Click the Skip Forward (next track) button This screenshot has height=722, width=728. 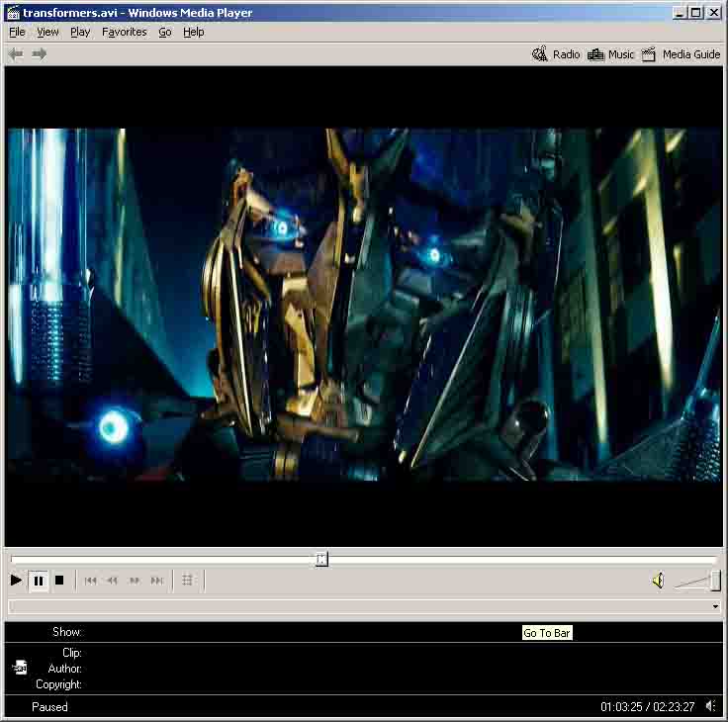(157, 581)
